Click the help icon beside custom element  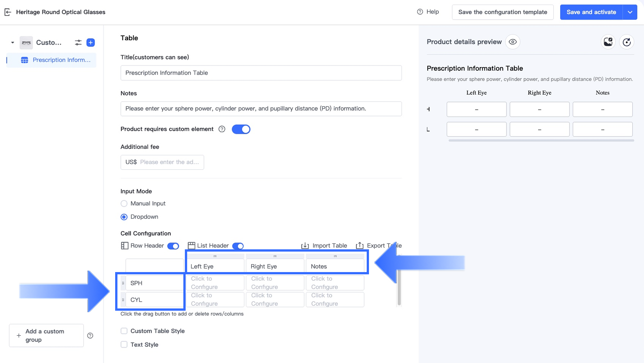pos(222,129)
